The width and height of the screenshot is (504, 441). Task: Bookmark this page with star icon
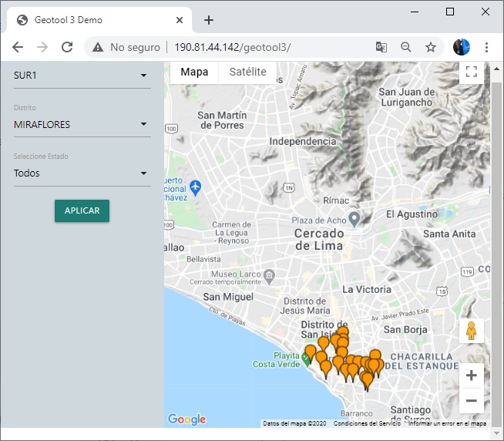pos(431,47)
